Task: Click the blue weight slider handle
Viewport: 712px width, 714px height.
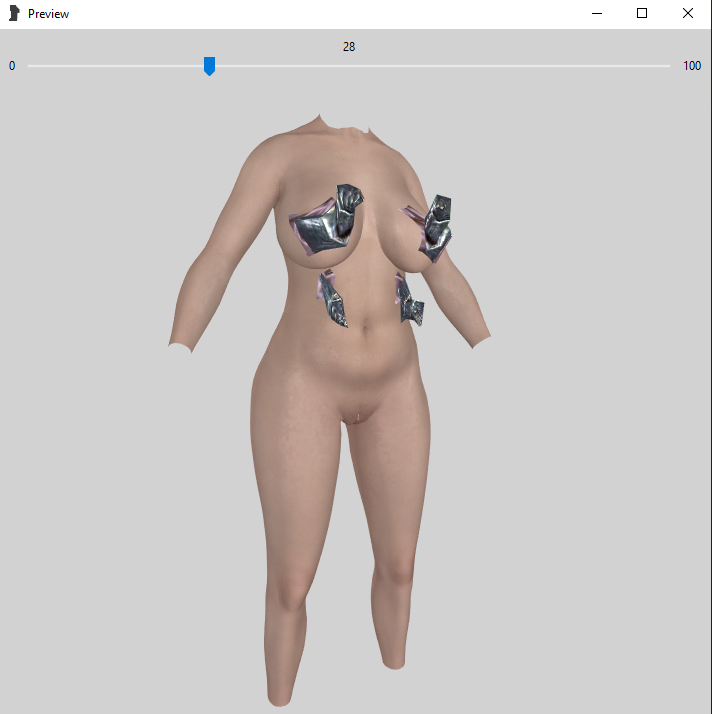Action: pyautogui.click(x=209, y=66)
